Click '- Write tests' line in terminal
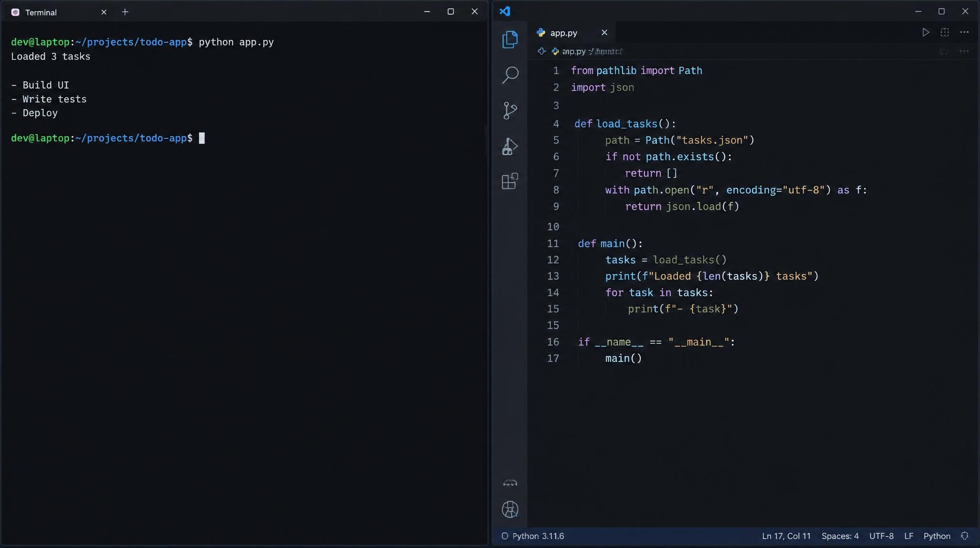Screen dimensions: 980x548 tap(48, 99)
